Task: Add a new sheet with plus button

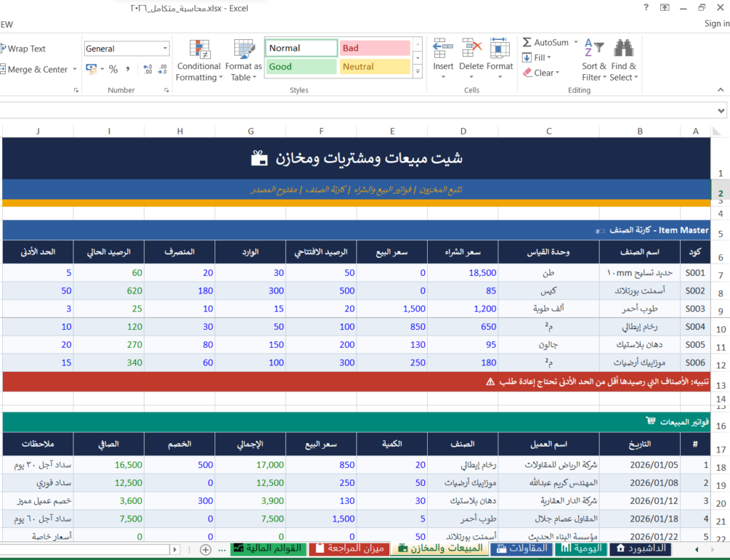Action: (x=205, y=549)
